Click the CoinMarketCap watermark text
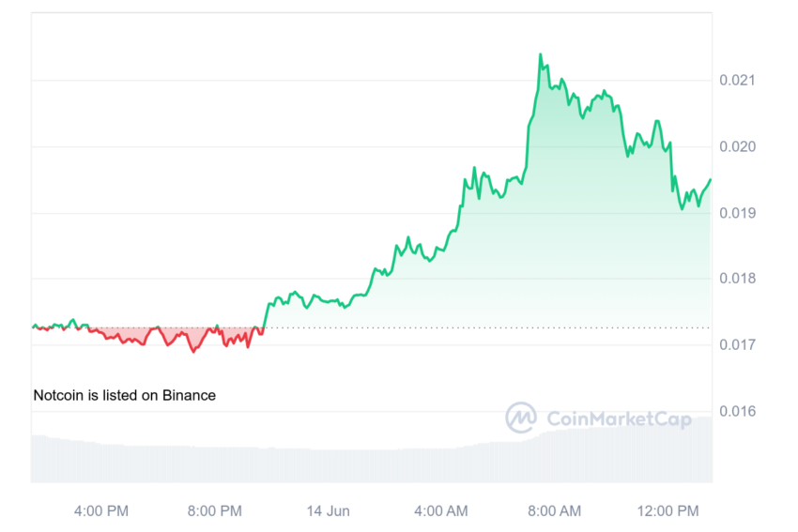Screen dimensions: 798x532 pyautogui.click(x=619, y=419)
